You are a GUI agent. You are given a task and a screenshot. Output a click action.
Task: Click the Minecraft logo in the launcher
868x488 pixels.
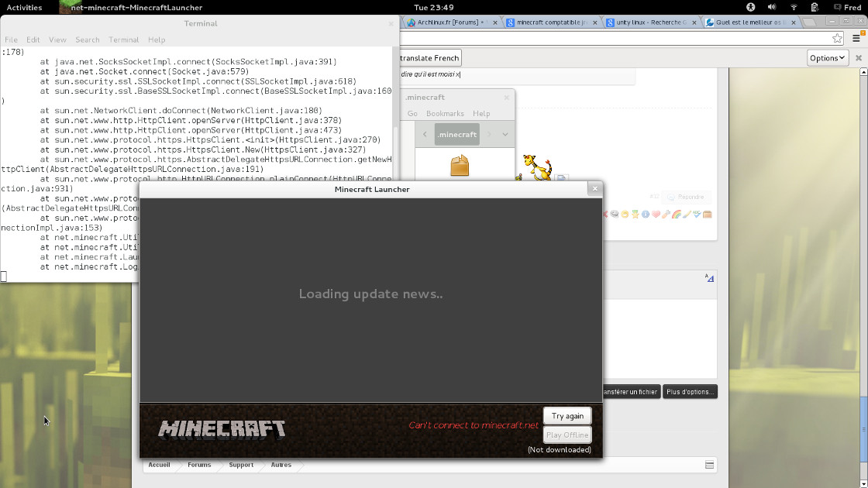point(222,429)
